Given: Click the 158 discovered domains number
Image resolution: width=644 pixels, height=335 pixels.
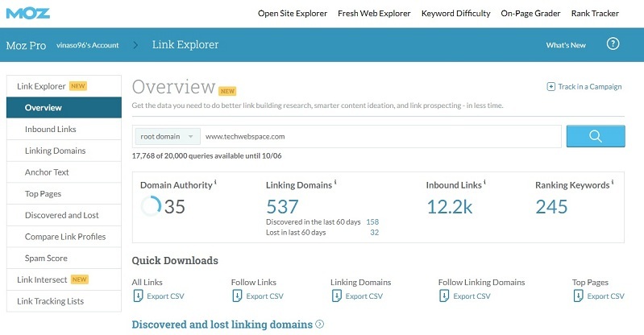Looking at the screenshot, I should [x=372, y=221].
